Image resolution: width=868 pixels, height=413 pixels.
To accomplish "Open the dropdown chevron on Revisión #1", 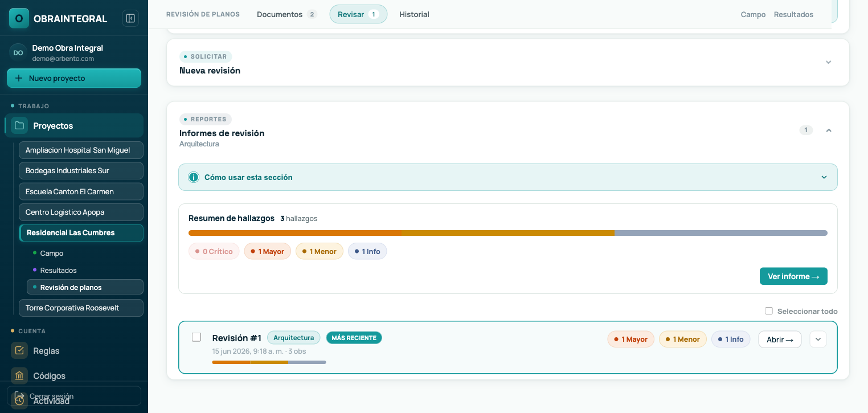I will click(x=818, y=339).
